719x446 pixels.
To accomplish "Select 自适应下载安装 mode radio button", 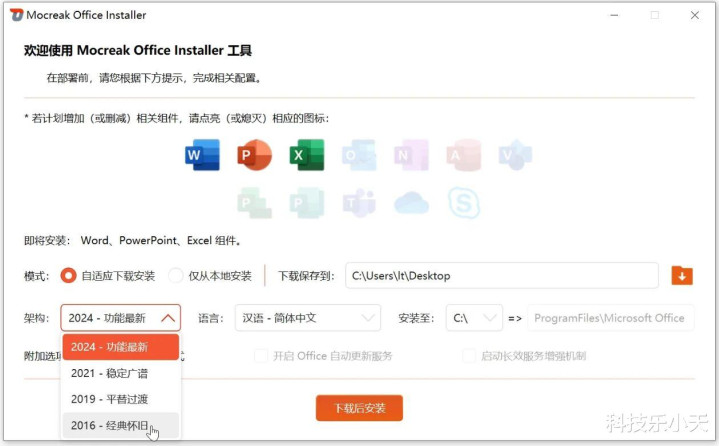I will (x=68, y=275).
